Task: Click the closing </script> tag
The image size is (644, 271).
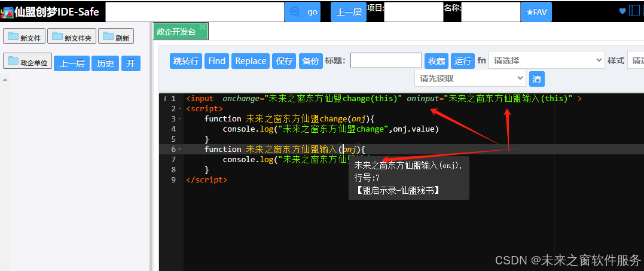Action: click(x=206, y=180)
